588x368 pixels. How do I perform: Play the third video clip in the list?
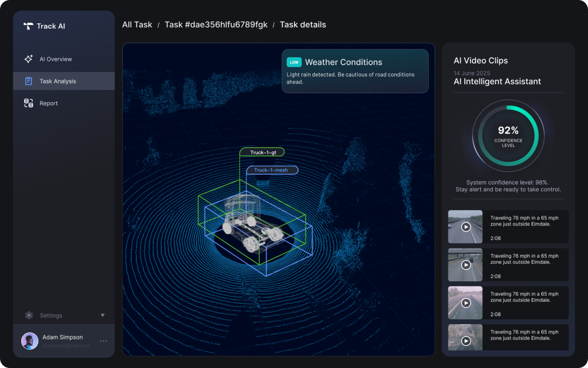[x=466, y=303]
